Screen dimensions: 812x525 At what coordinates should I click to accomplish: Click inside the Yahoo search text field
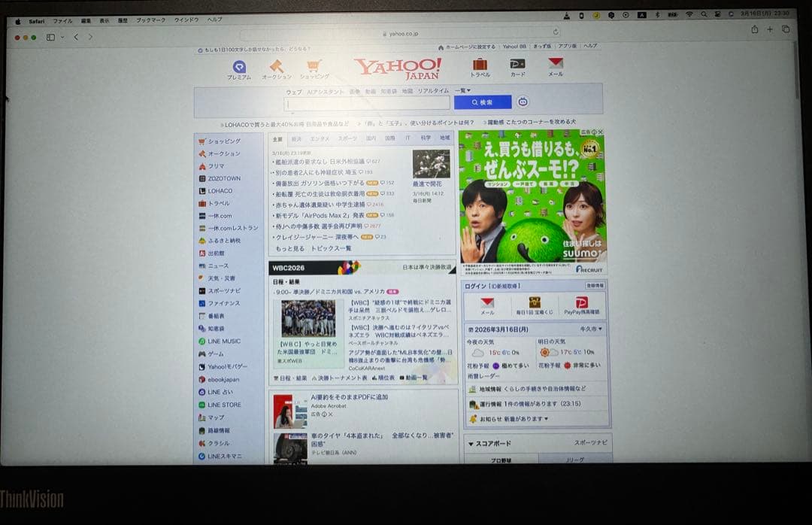click(367, 103)
